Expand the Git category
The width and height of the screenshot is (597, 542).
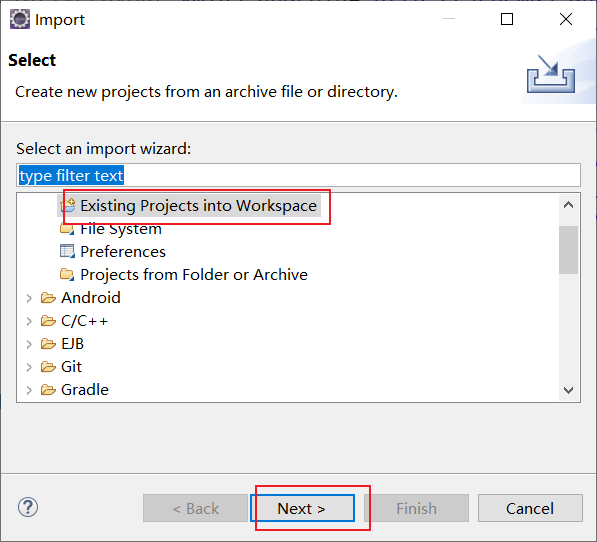29,367
